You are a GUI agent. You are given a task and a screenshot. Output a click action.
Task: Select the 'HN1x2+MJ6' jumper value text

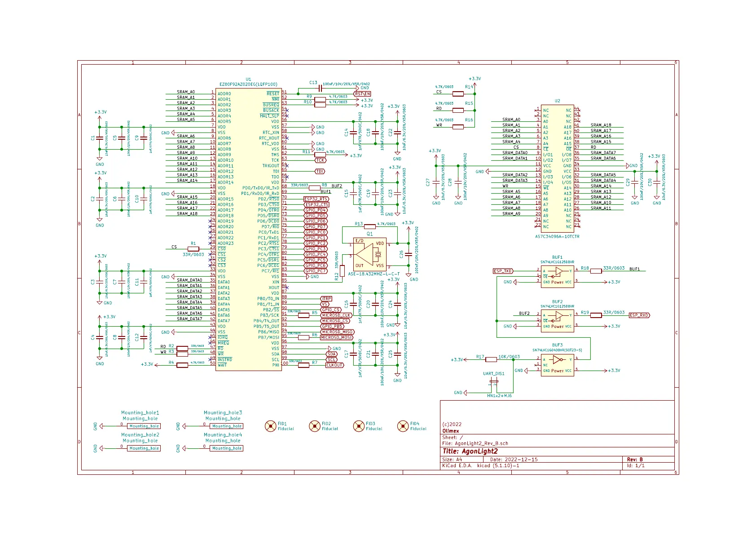tap(499, 396)
